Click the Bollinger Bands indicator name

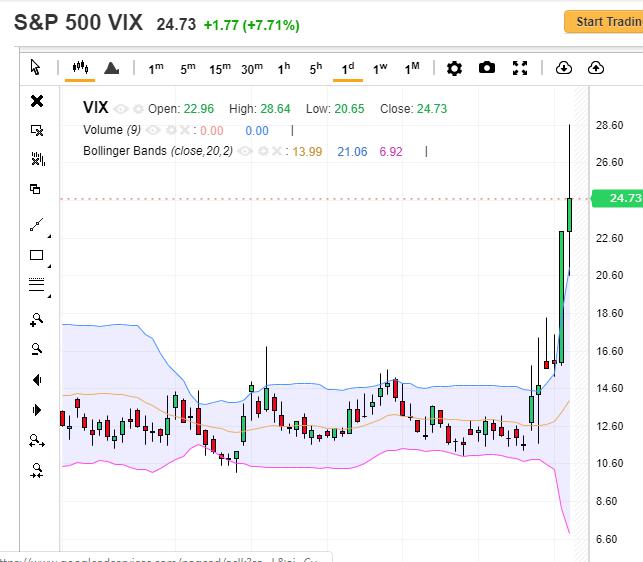point(158,151)
